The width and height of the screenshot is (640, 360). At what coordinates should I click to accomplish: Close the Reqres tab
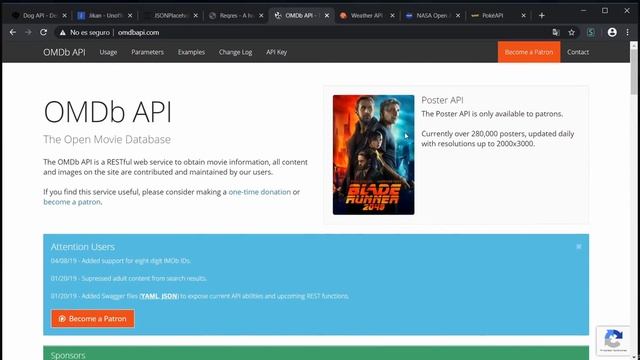[x=261, y=16]
